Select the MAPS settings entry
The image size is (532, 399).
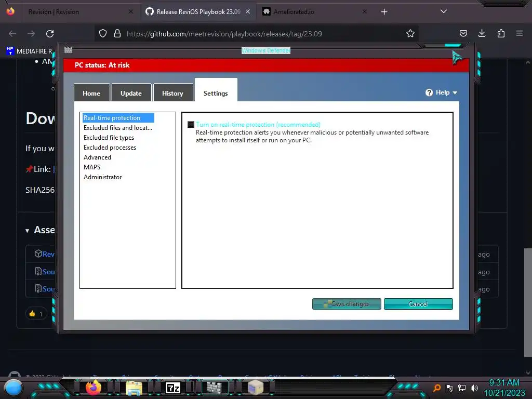click(x=92, y=167)
